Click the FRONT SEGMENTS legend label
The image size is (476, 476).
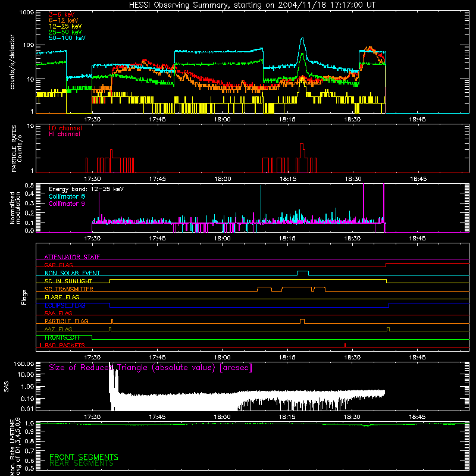point(84,457)
